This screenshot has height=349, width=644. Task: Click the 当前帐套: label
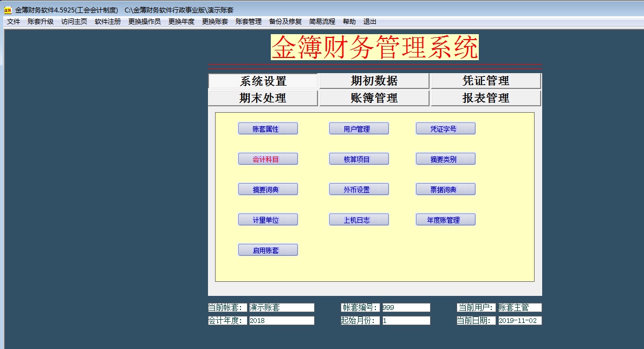[227, 307]
